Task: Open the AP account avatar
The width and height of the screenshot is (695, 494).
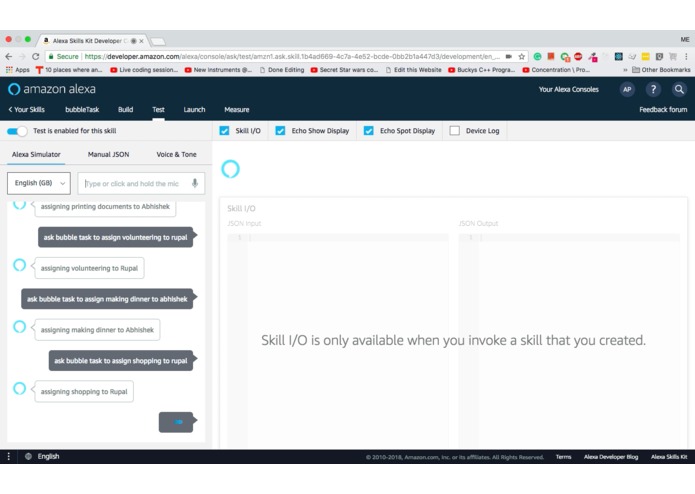Action: tap(627, 89)
